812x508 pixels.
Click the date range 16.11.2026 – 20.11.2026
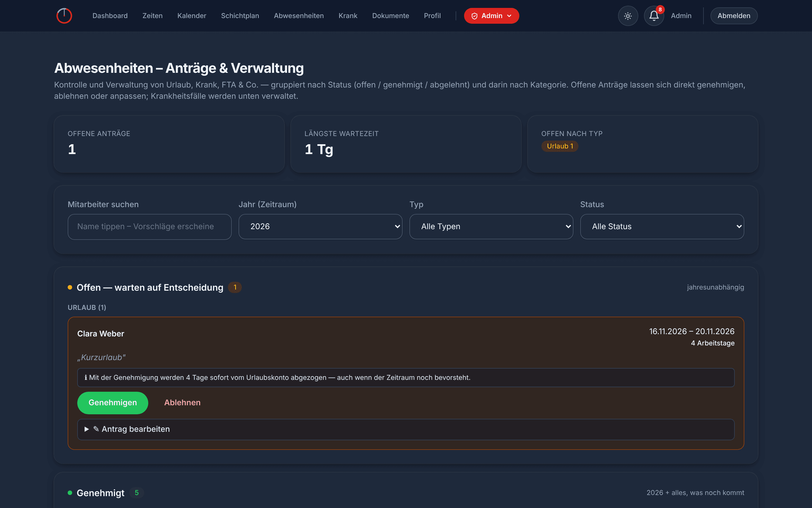692,332
